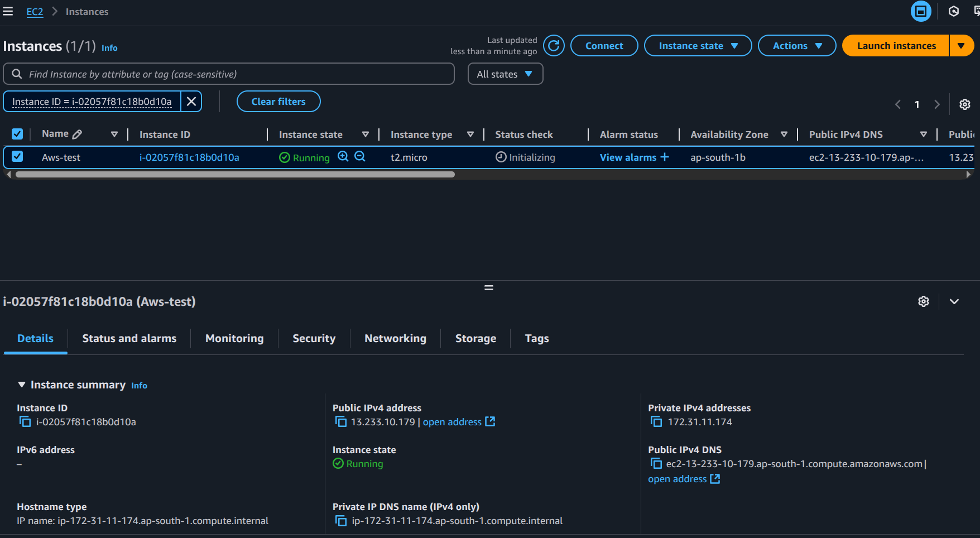Screen dimensions: 980x538
Task: Remove the Instance ID filter token
Action: [191, 101]
